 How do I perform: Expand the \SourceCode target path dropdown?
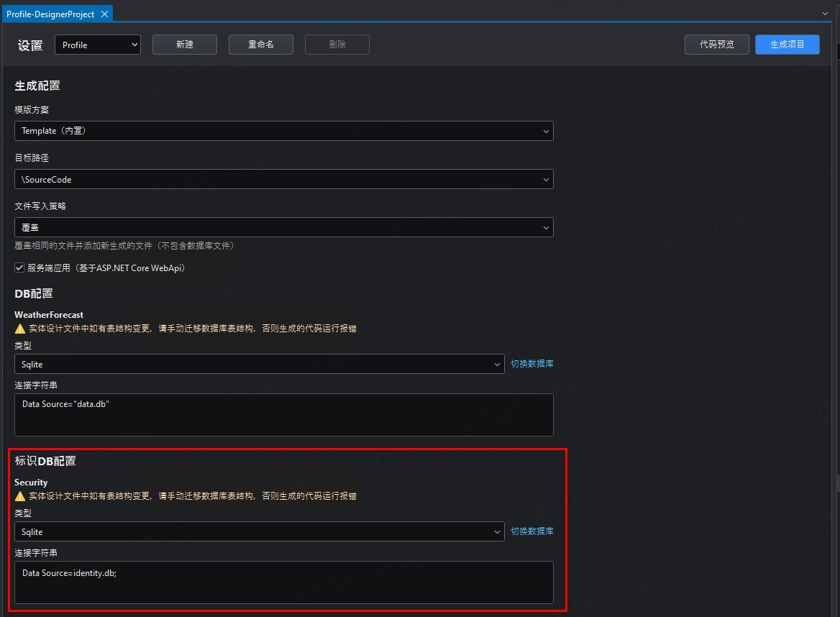pos(284,179)
